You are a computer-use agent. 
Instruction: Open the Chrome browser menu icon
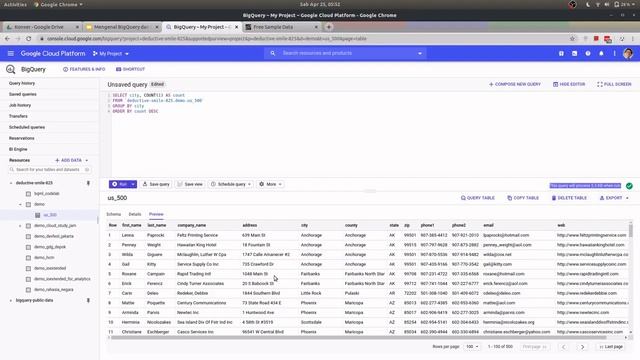pos(633,39)
